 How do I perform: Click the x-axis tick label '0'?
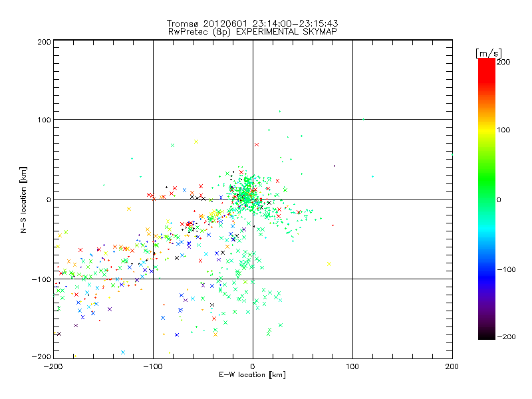tap(253, 366)
